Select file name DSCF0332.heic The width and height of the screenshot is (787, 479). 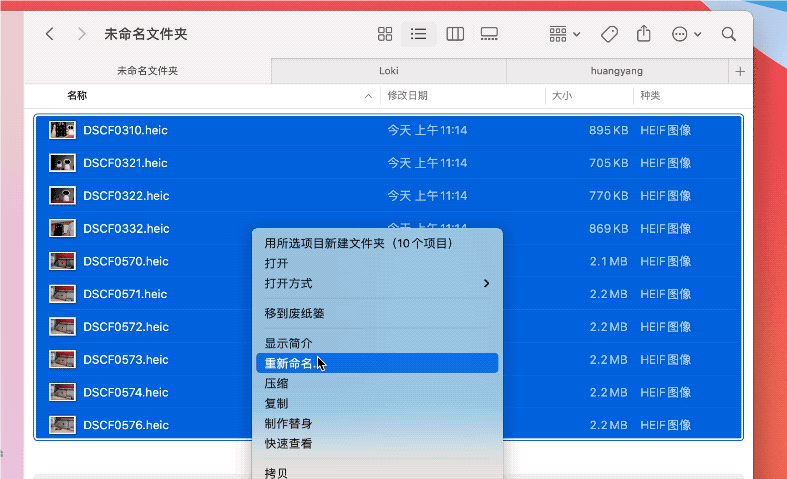point(126,229)
